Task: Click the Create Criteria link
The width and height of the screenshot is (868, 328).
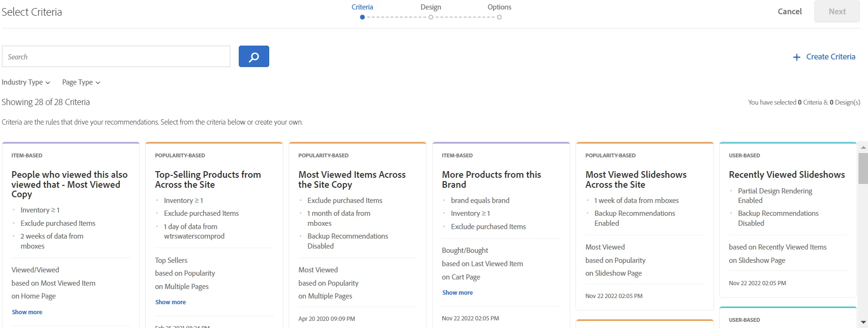Action: click(830, 57)
